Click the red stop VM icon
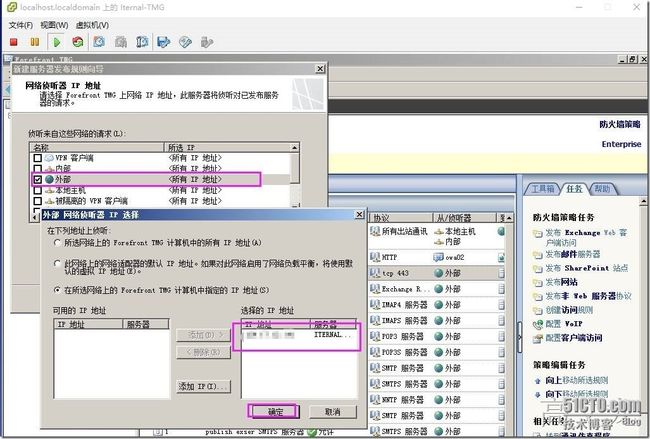 [x=14, y=42]
